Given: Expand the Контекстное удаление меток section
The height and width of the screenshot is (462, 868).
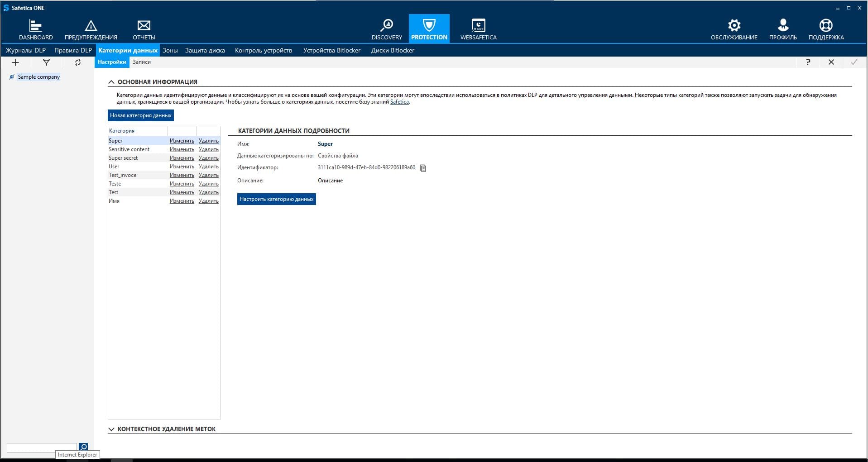Looking at the screenshot, I should (111, 429).
